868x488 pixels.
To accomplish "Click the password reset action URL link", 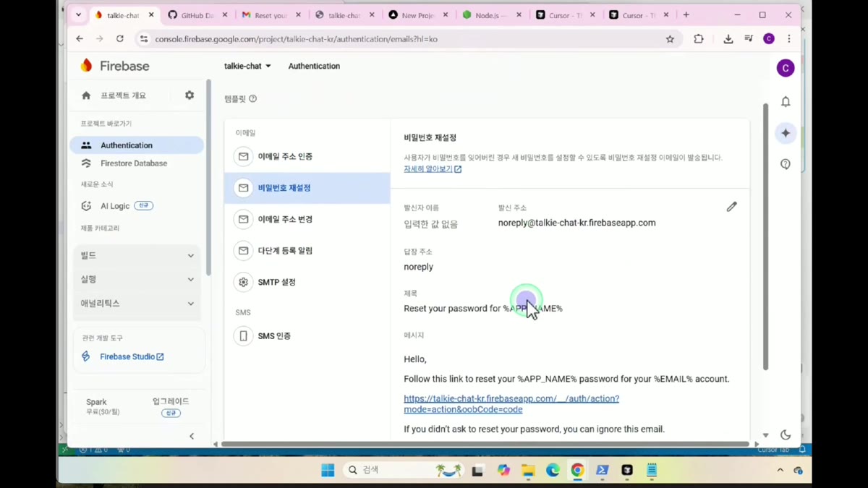I will point(511,404).
